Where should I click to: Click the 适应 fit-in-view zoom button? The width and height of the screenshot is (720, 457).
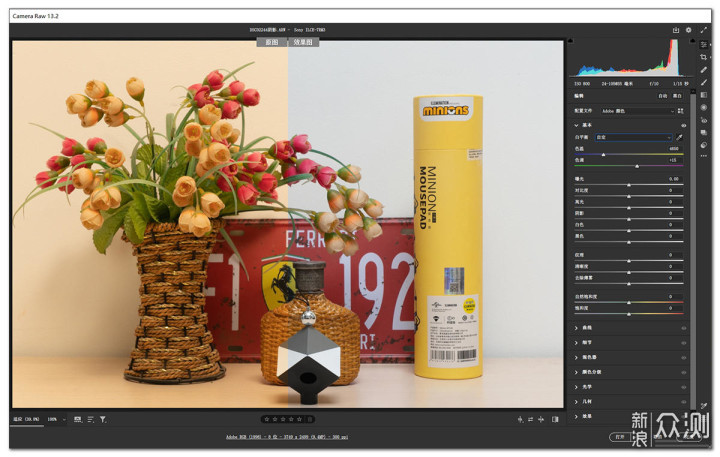26,419
